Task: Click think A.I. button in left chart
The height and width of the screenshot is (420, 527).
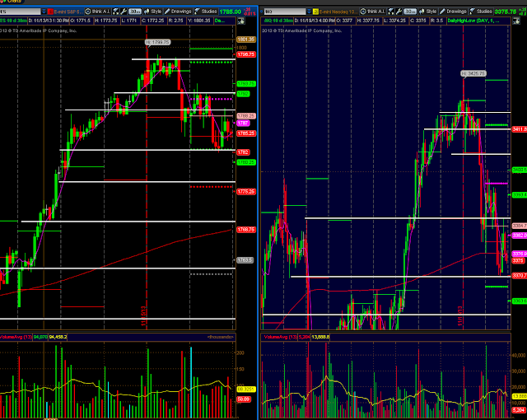Action: pos(97,12)
